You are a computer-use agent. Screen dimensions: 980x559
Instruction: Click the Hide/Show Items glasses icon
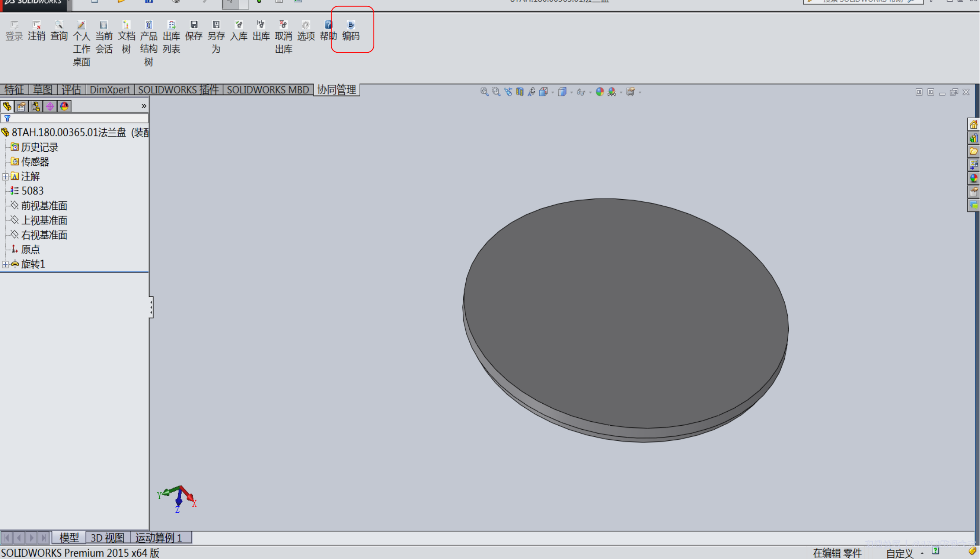[581, 91]
